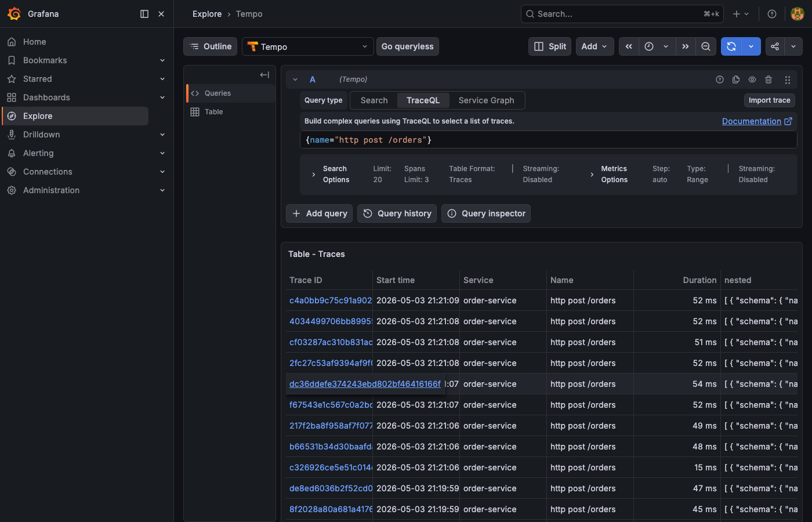Click into the TraceQL query editor
The image size is (812, 522).
[x=549, y=140]
